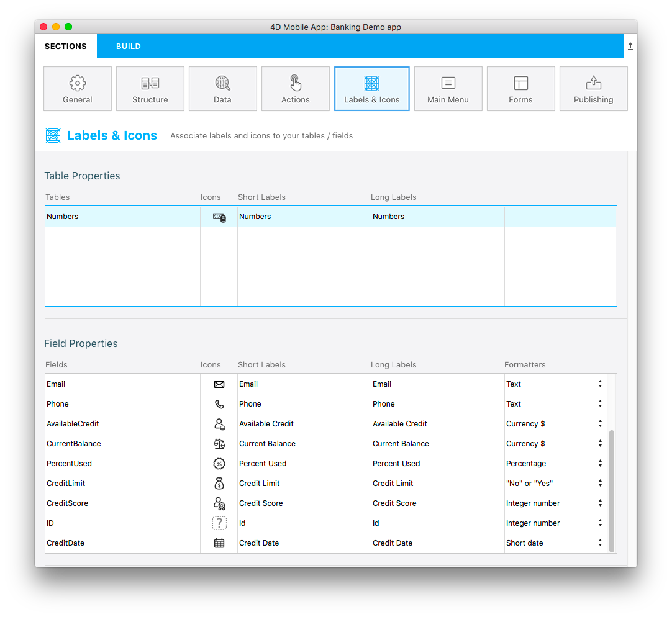672x617 pixels.
Task: Edit the Numbers short label cell
Action: pos(304,217)
